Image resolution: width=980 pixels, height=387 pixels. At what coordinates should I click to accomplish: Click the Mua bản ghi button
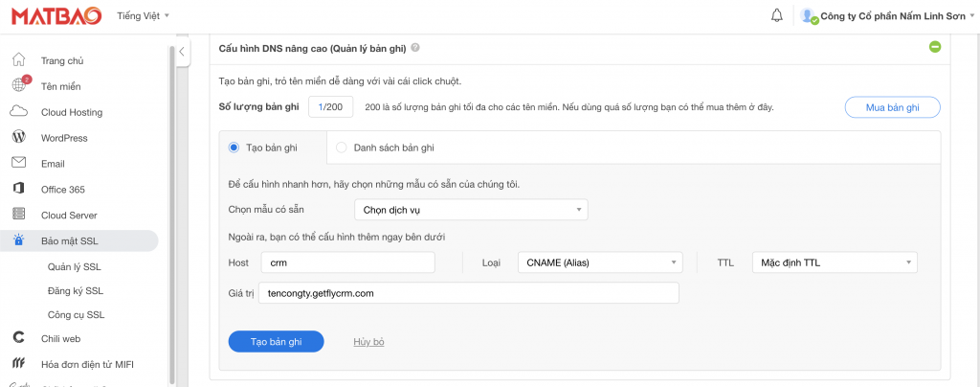click(x=893, y=107)
